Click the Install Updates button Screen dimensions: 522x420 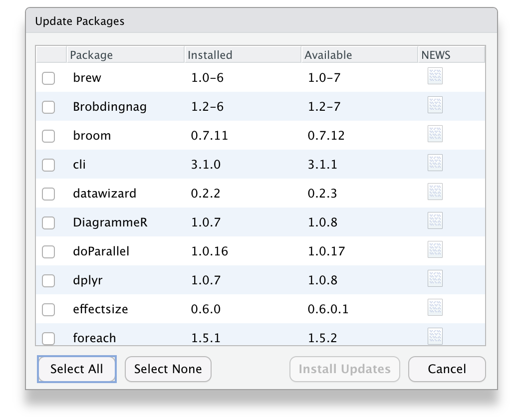344,369
